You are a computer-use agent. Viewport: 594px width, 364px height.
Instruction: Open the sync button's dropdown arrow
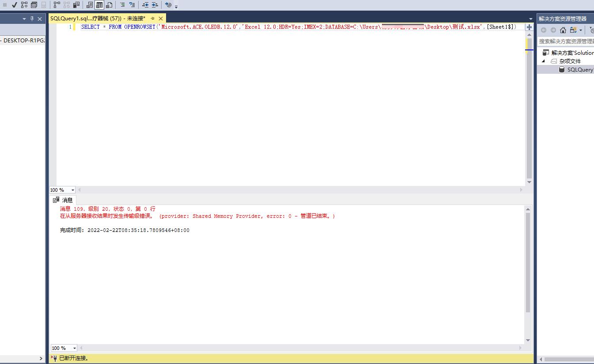581,30
